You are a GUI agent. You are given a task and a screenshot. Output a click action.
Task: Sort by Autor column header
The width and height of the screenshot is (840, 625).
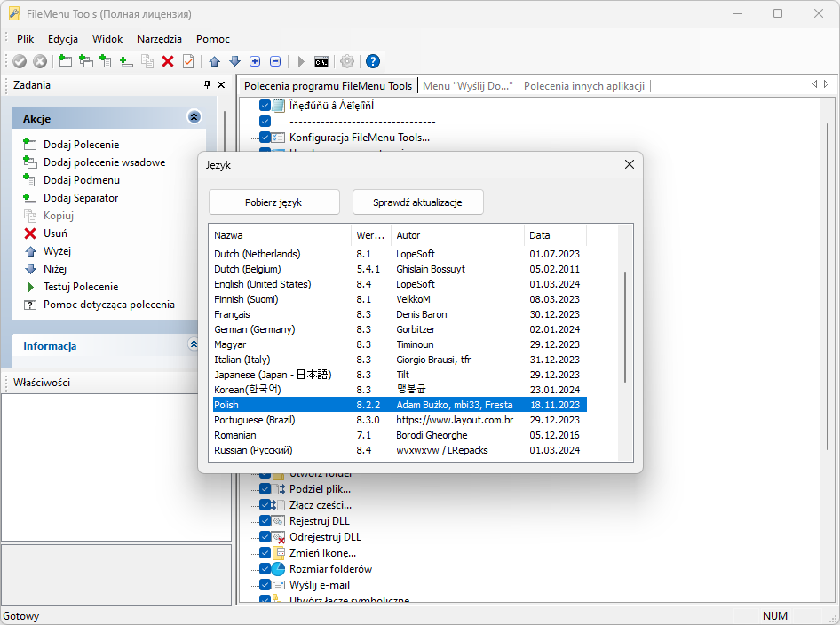tap(457, 235)
